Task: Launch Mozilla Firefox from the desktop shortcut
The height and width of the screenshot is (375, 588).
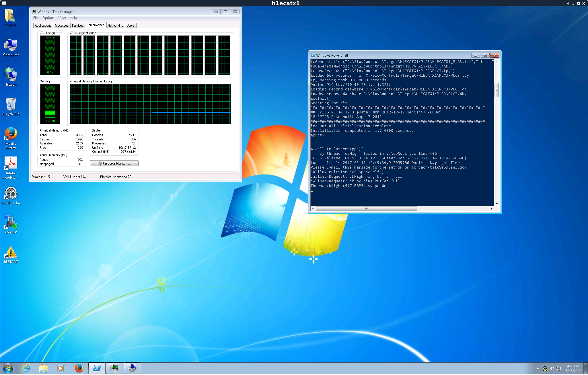Action: click(x=11, y=138)
